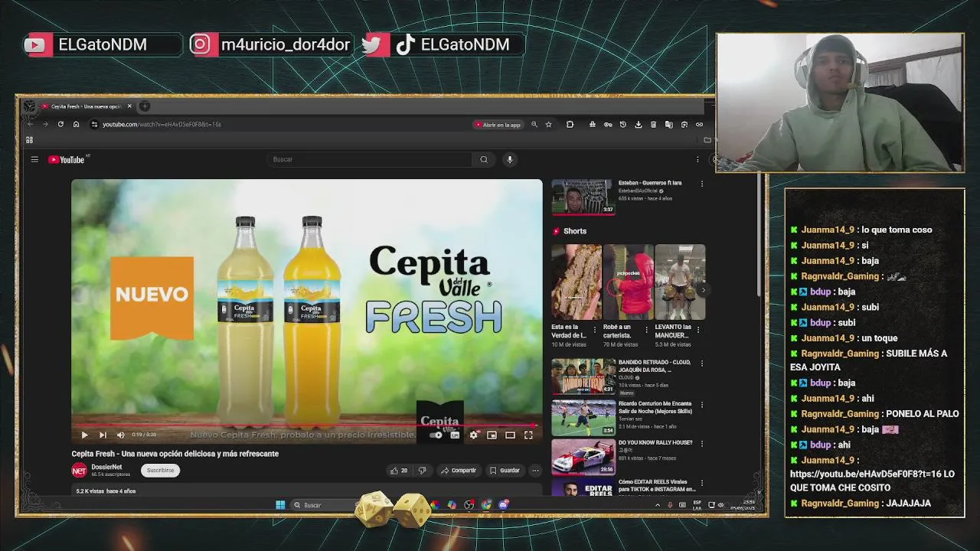Viewport: 980px width, 551px height.
Task: Show next Shorts with the arrow
Action: 703,290
